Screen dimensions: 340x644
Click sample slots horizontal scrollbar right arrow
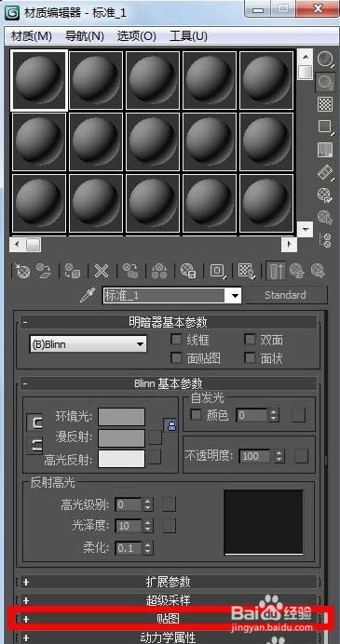click(x=289, y=245)
